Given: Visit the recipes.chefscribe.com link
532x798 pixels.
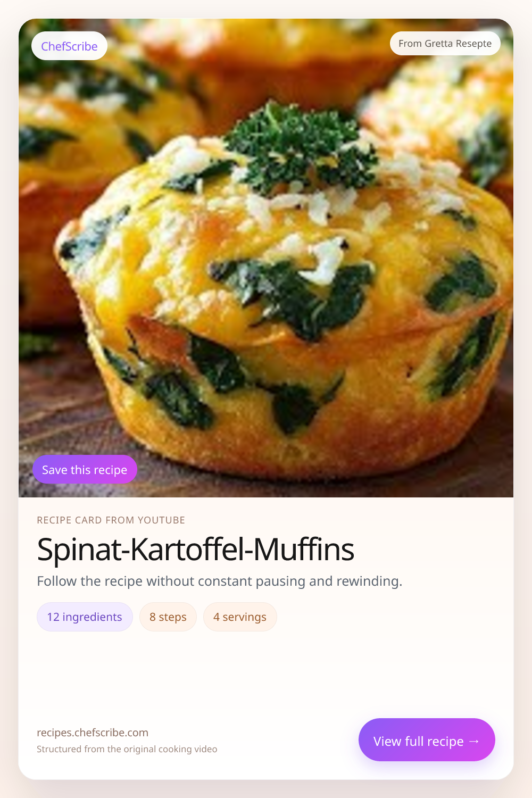Looking at the screenshot, I should click(93, 733).
